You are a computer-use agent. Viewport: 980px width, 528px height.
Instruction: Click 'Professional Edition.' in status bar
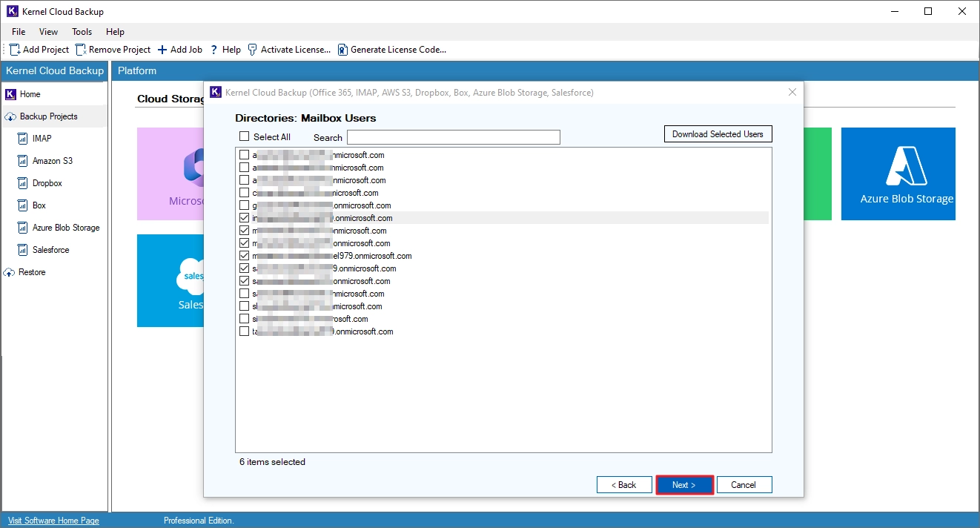(199, 521)
